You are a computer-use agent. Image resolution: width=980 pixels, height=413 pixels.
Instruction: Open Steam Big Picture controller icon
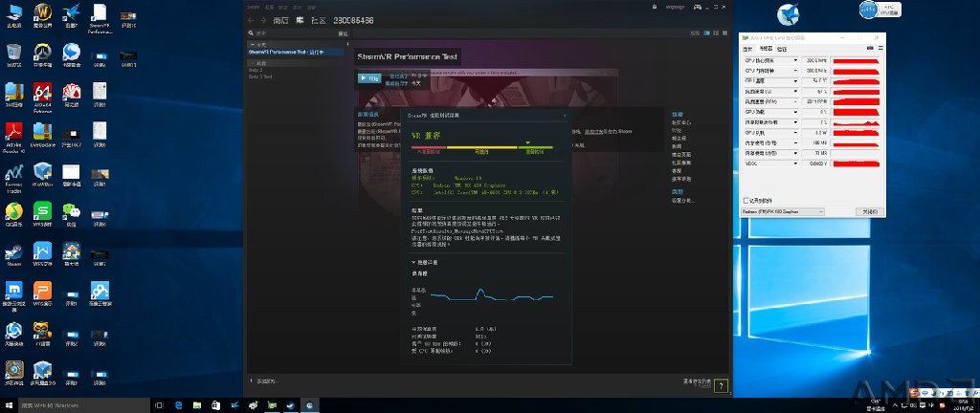tap(697, 7)
